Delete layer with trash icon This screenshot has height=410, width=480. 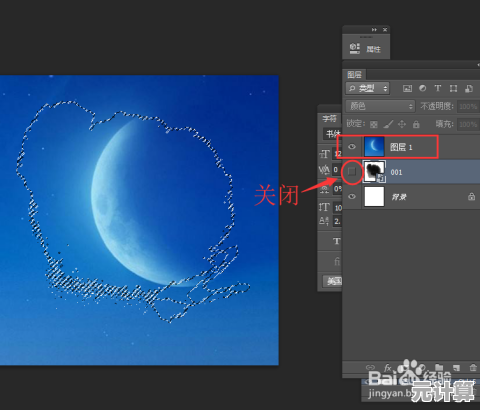click(x=473, y=367)
